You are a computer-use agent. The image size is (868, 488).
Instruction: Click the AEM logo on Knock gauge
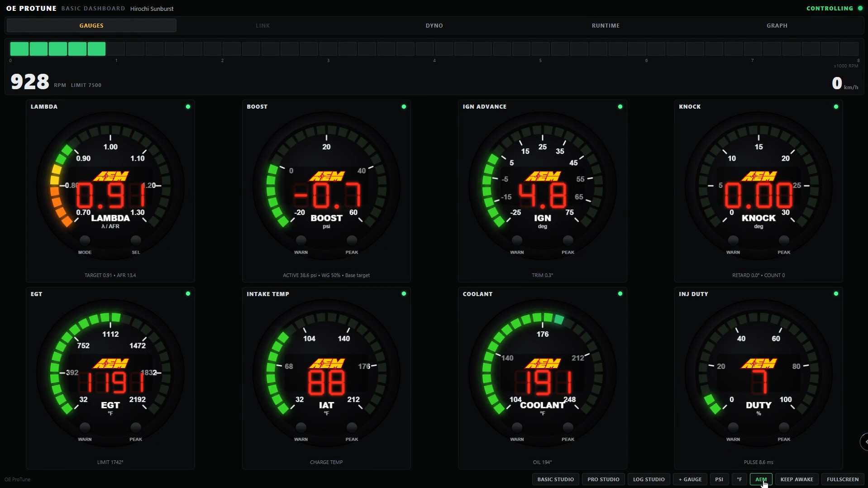pyautogui.click(x=759, y=176)
